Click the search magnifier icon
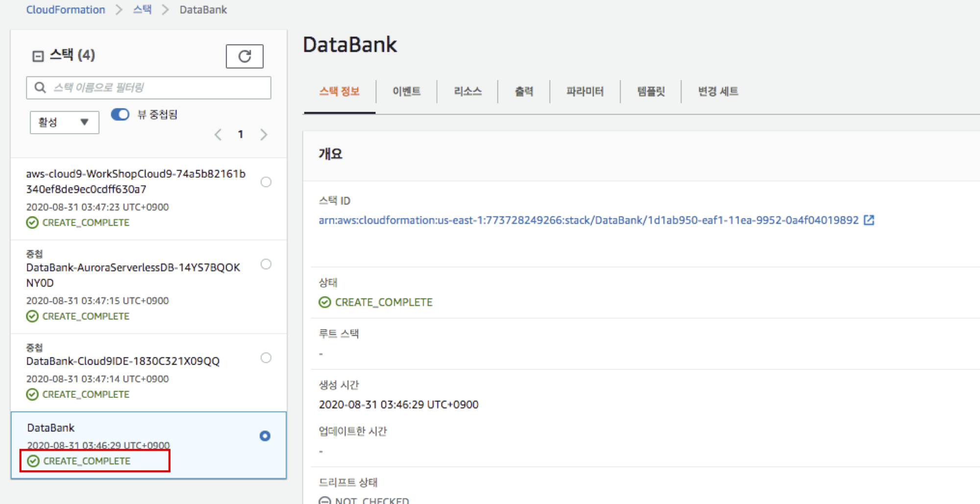 click(x=40, y=88)
